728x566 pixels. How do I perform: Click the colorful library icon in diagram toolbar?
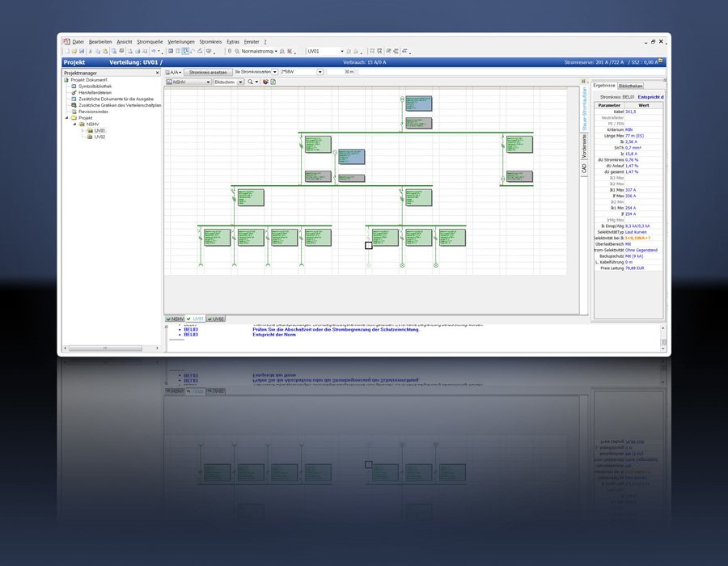point(265,82)
